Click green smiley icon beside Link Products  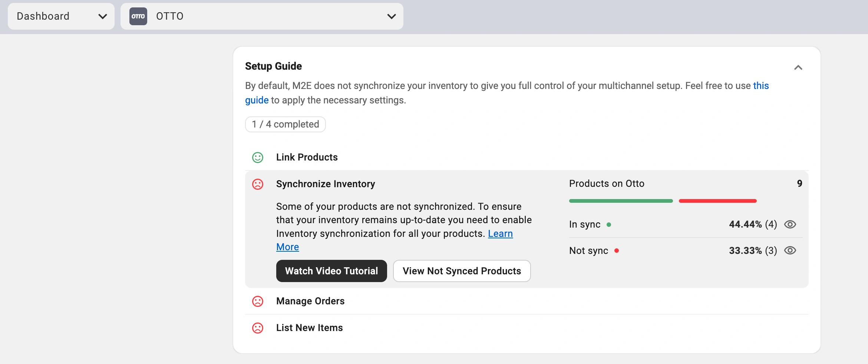tap(258, 158)
